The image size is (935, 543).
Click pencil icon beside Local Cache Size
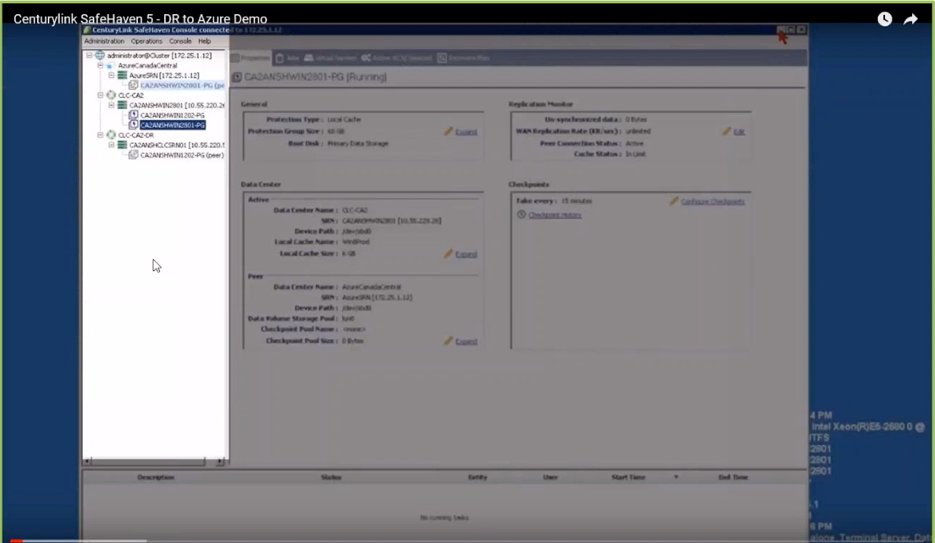[x=448, y=254]
